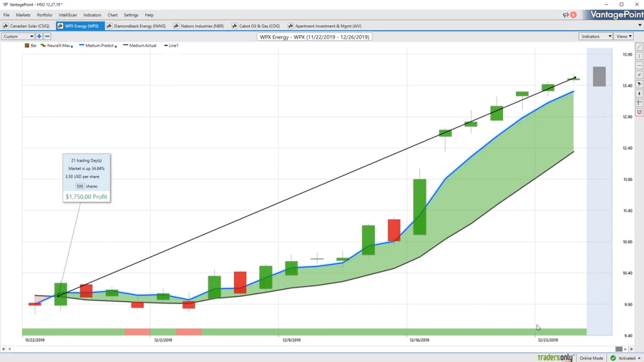Click the Canadian Solar tab chart icon

pyautogui.click(x=6, y=26)
